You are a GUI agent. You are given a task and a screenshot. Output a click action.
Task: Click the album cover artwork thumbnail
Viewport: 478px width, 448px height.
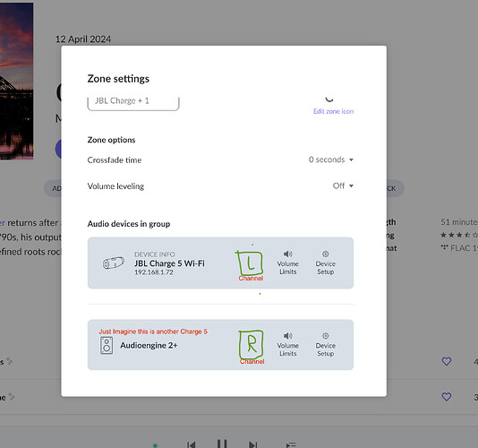16,82
